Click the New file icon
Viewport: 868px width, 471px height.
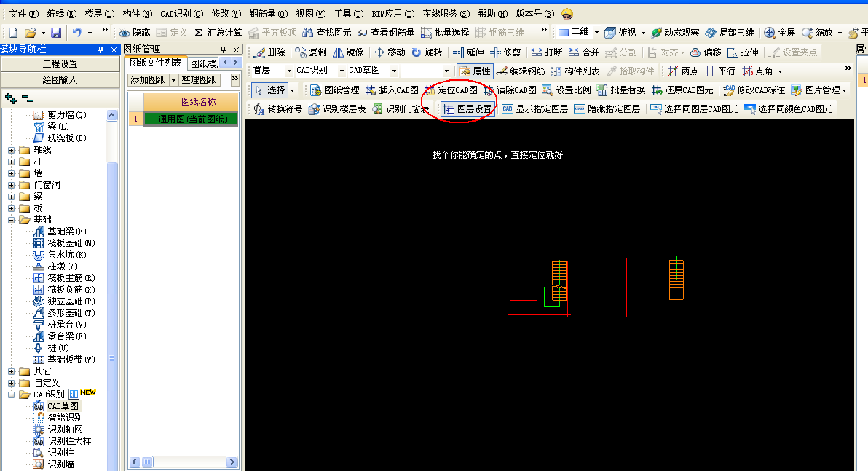13,33
